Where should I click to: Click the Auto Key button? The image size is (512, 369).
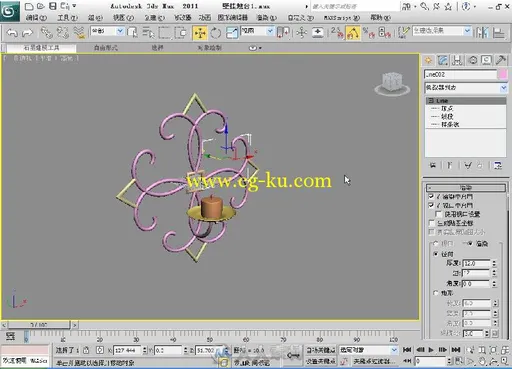[320, 350]
